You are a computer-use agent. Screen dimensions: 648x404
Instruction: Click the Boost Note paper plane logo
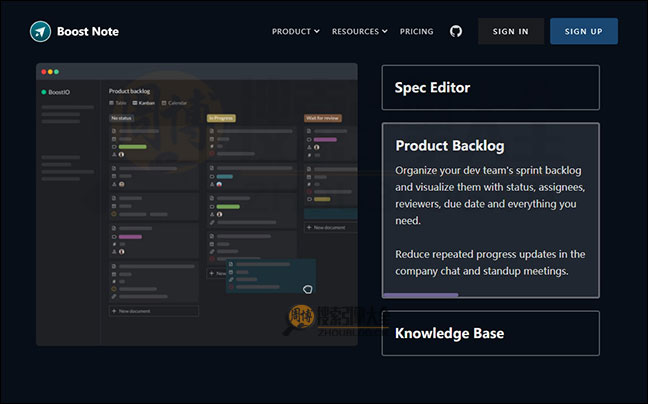[40, 31]
